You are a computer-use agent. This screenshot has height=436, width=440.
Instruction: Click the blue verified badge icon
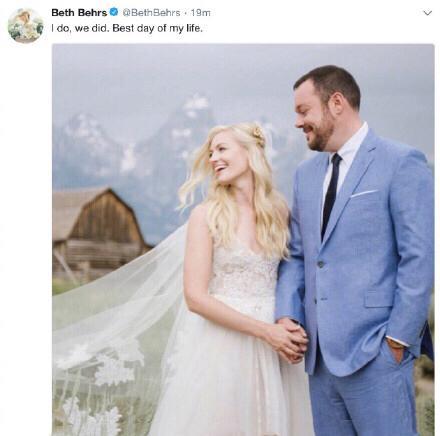(x=114, y=12)
